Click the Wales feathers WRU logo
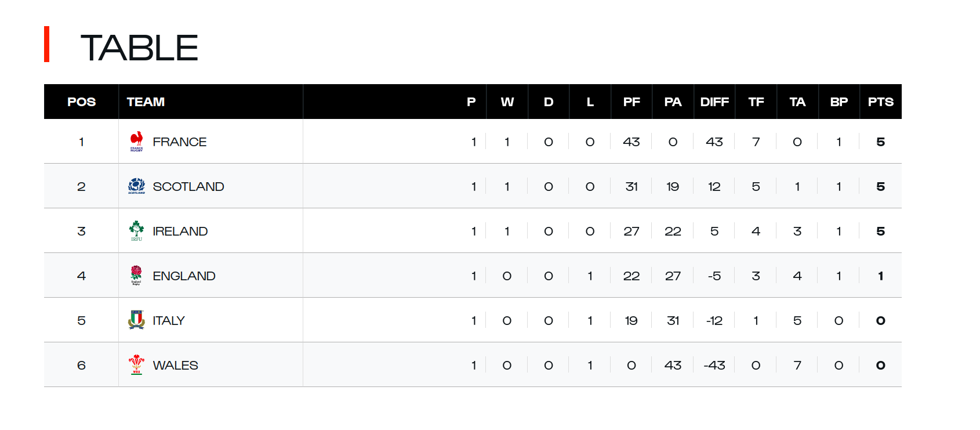The image size is (980, 430). click(136, 365)
